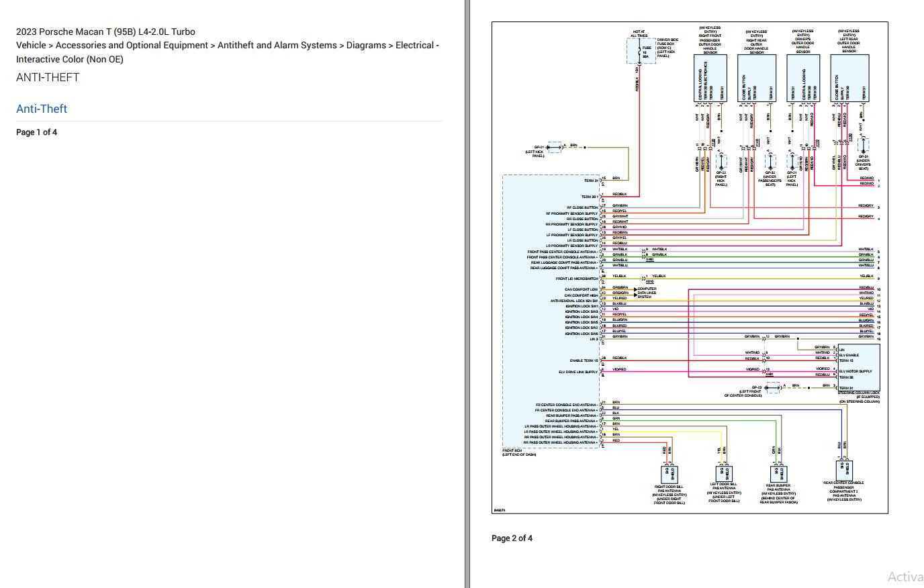Image resolution: width=924 pixels, height=588 pixels.
Task: Click the "HOT AT ALL TIMES" label
Action: (x=639, y=33)
